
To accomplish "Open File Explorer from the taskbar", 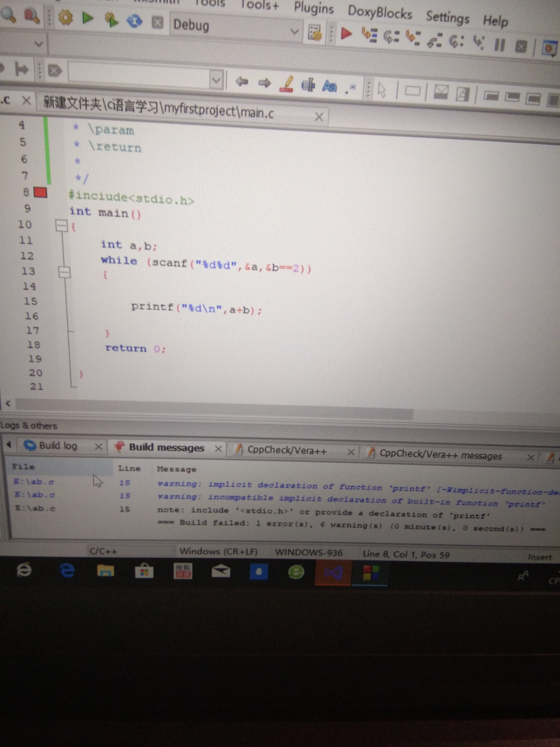I will tap(105, 571).
